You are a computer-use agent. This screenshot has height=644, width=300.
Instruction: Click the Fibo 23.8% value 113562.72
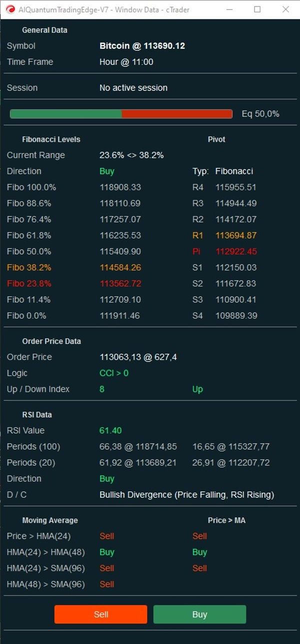[x=120, y=284]
